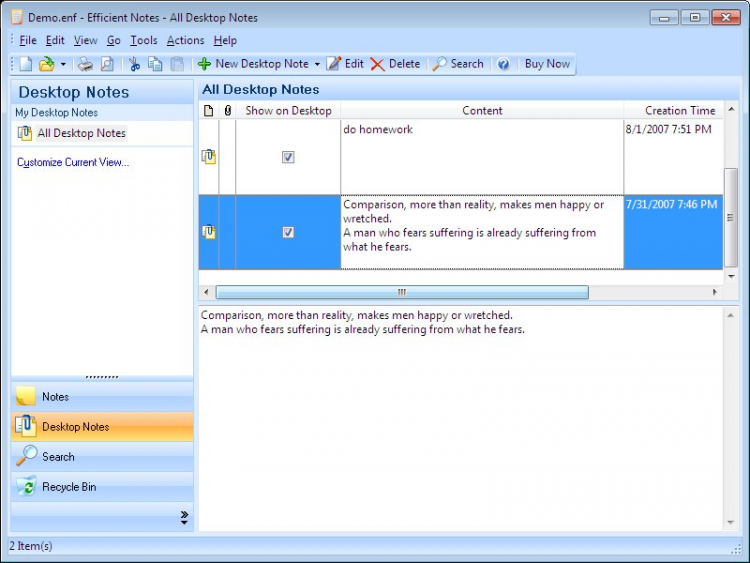
Task: Click the preview pane scroll up arrow
Action: point(730,315)
